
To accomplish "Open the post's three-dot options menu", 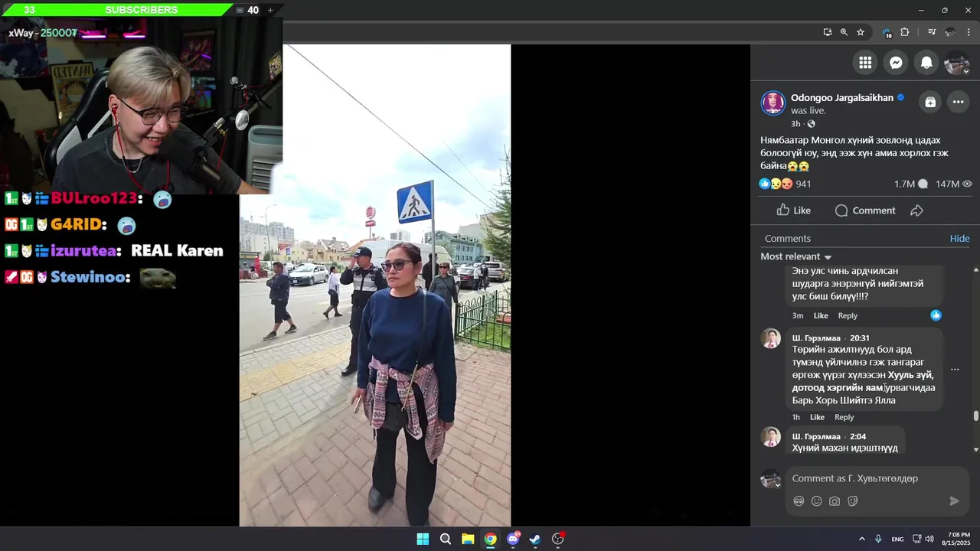I will pos(958,102).
